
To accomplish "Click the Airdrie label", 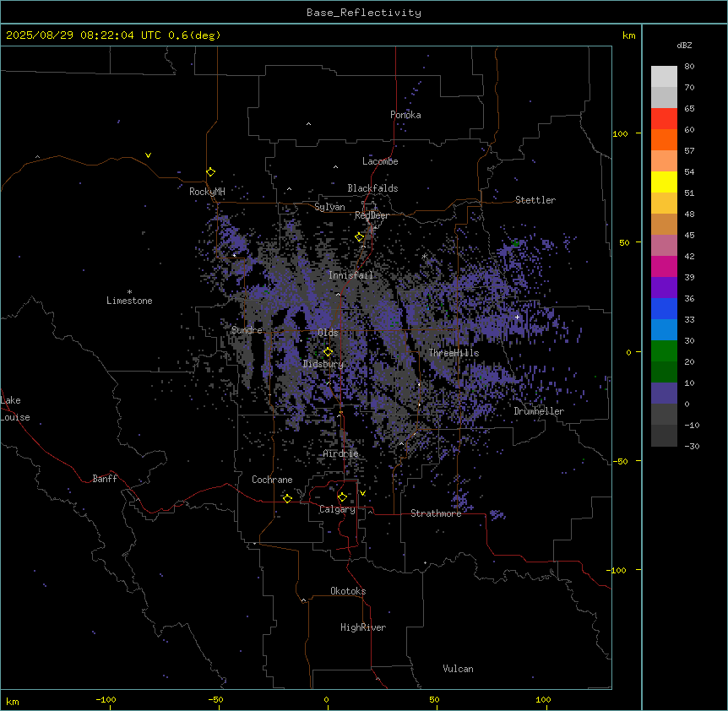I will coord(341,453).
